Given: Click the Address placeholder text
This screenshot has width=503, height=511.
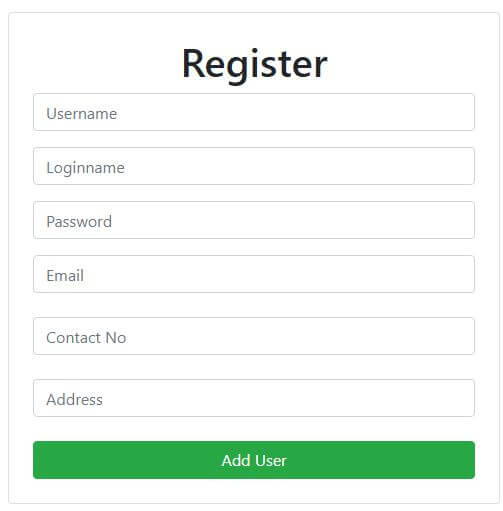Looking at the screenshot, I should (74, 400).
